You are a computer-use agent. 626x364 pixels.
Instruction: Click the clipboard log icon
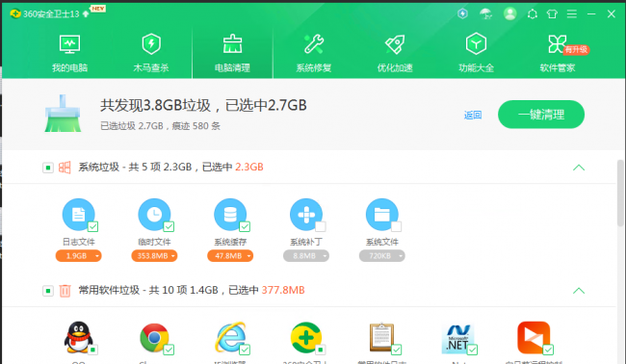click(x=381, y=337)
